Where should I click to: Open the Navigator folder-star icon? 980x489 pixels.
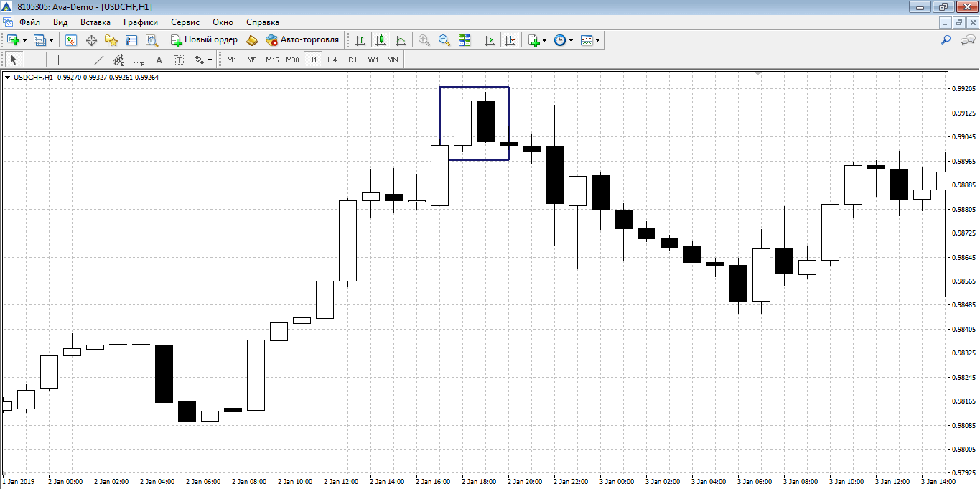(x=111, y=40)
